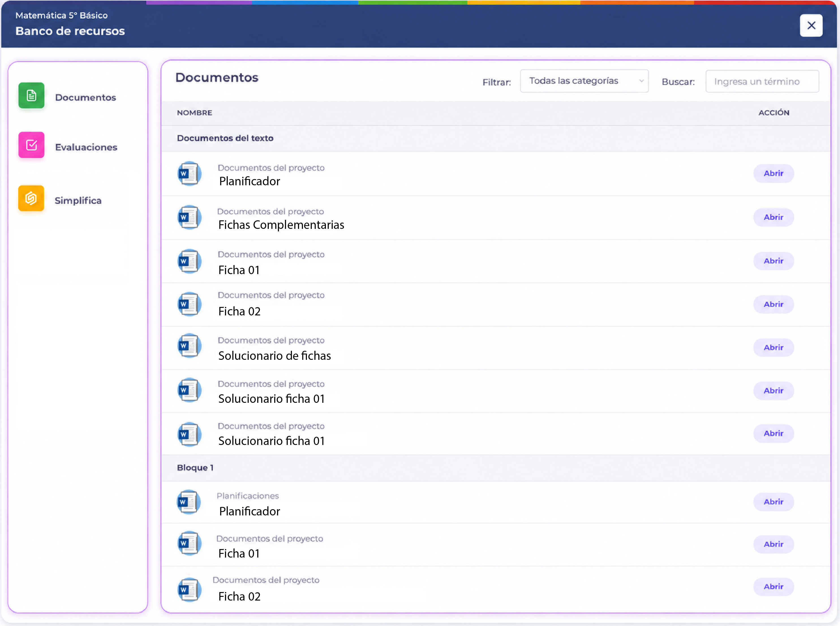
Task: Click the Word icon of Ficha 02 in Bloque 1
Action: pyautogui.click(x=189, y=590)
